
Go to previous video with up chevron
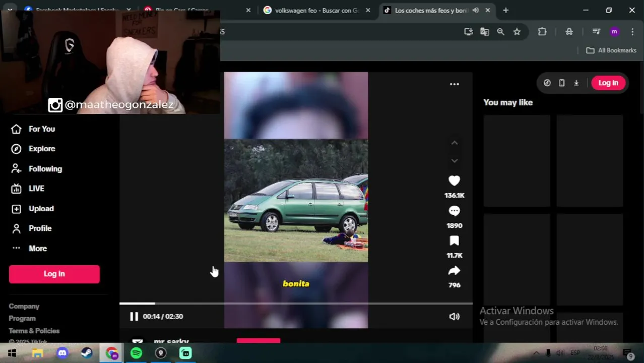pos(454,143)
